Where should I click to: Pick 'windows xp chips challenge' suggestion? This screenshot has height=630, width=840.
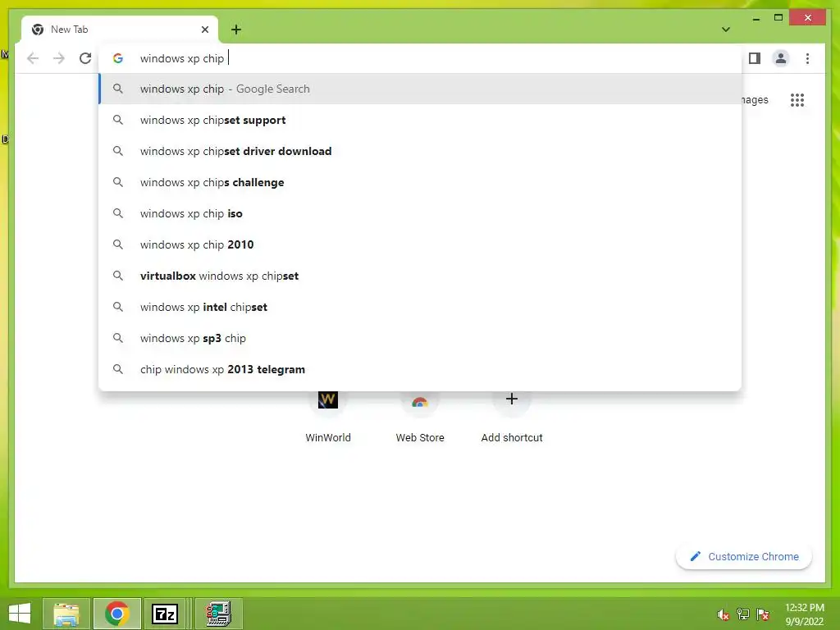(x=420, y=182)
